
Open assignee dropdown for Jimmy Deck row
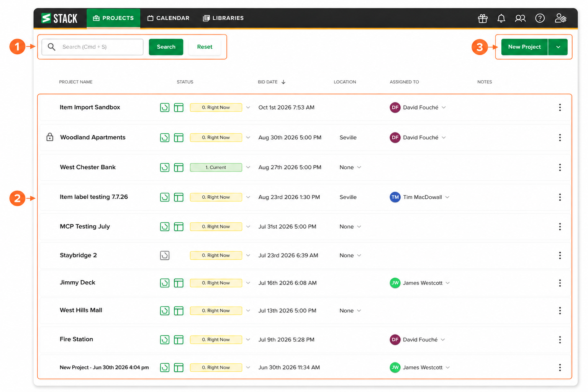tap(447, 283)
